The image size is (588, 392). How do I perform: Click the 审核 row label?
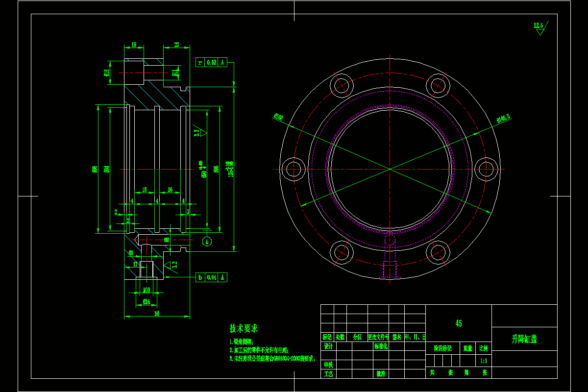(x=328, y=365)
